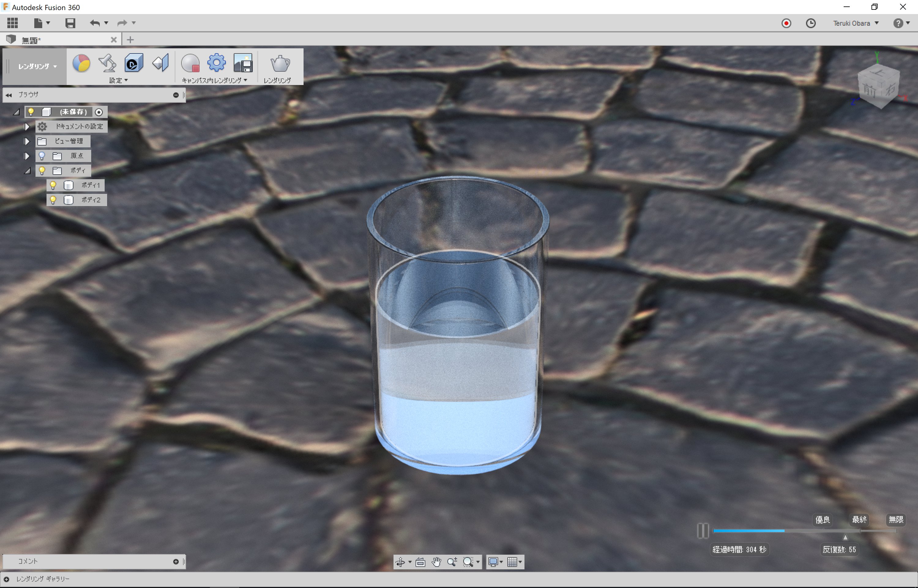This screenshot has height=588, width=918.
Task: Expand the レンダリング ギャラリー bar
Action: click(6, 579)
